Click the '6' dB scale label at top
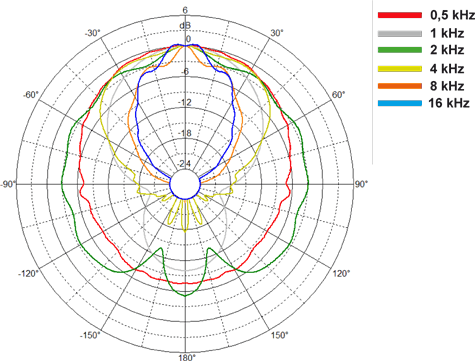The width and height of the screenshot is (475, 361). pyautogui.click(x=185, y=10)
